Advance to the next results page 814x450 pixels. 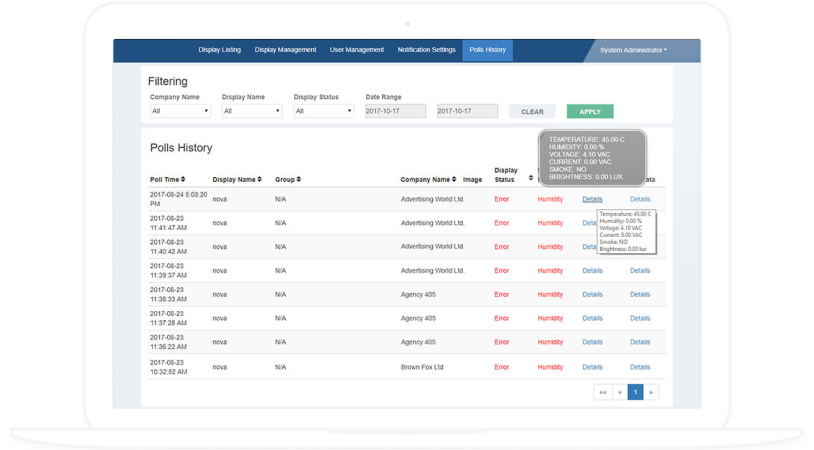pyautogui.click(x=651, y=392)
